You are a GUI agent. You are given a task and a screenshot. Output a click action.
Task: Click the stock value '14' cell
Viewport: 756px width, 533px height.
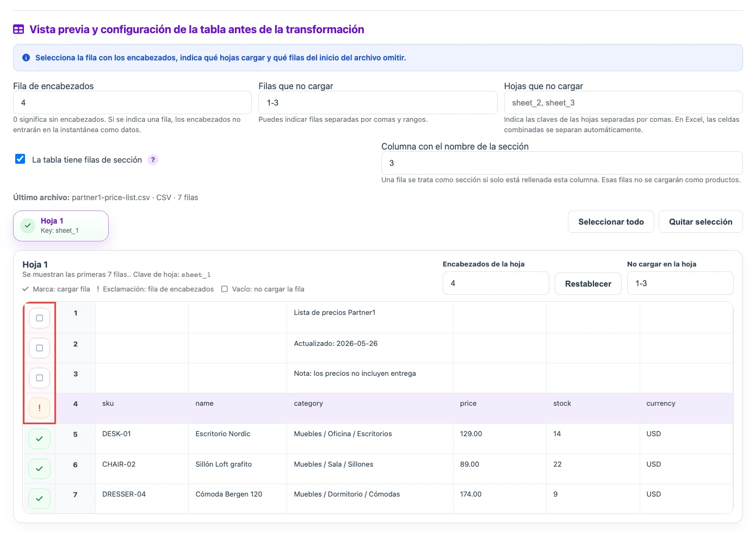click(x=593, y=438)
